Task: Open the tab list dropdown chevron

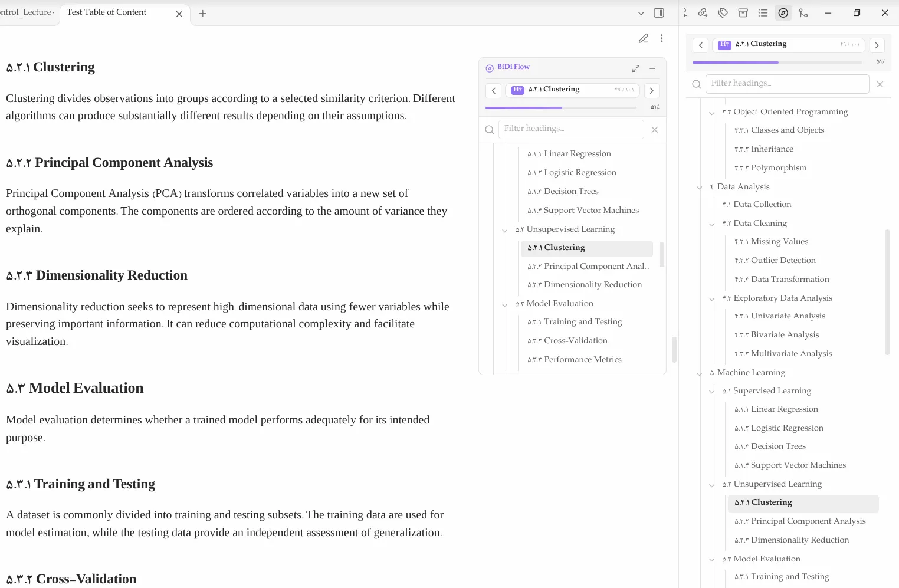Action: (641, 13)
